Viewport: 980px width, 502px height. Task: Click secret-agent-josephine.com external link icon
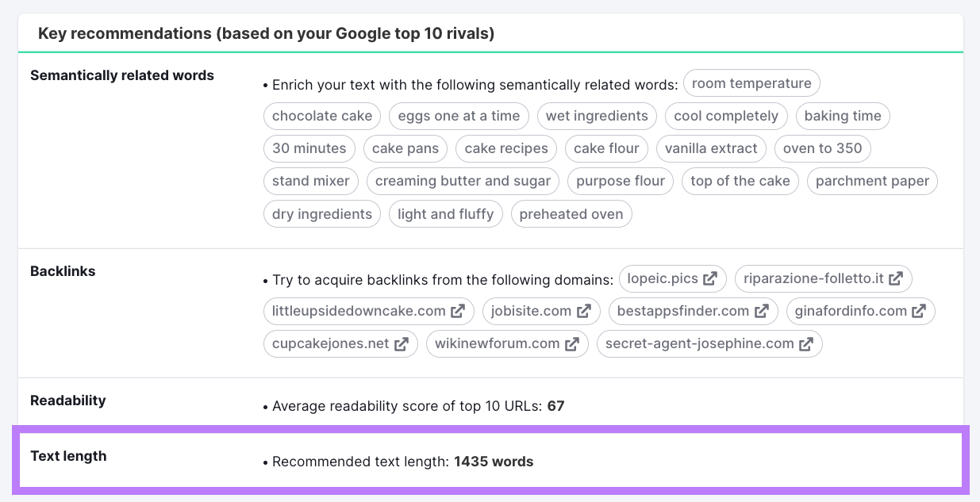click(x=807, y=343)
